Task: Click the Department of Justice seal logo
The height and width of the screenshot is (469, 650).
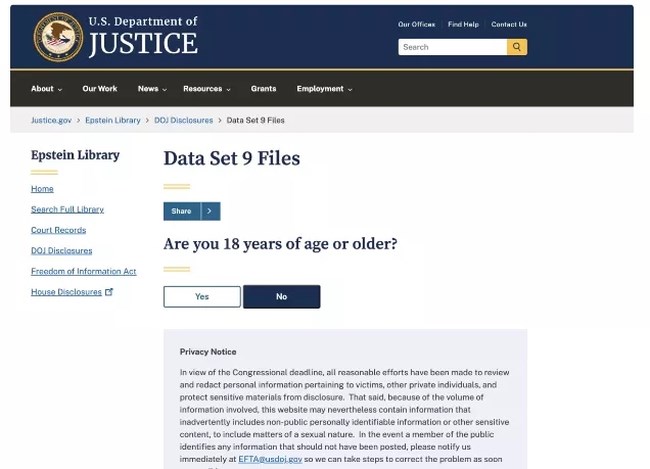Action: [58, 37]
